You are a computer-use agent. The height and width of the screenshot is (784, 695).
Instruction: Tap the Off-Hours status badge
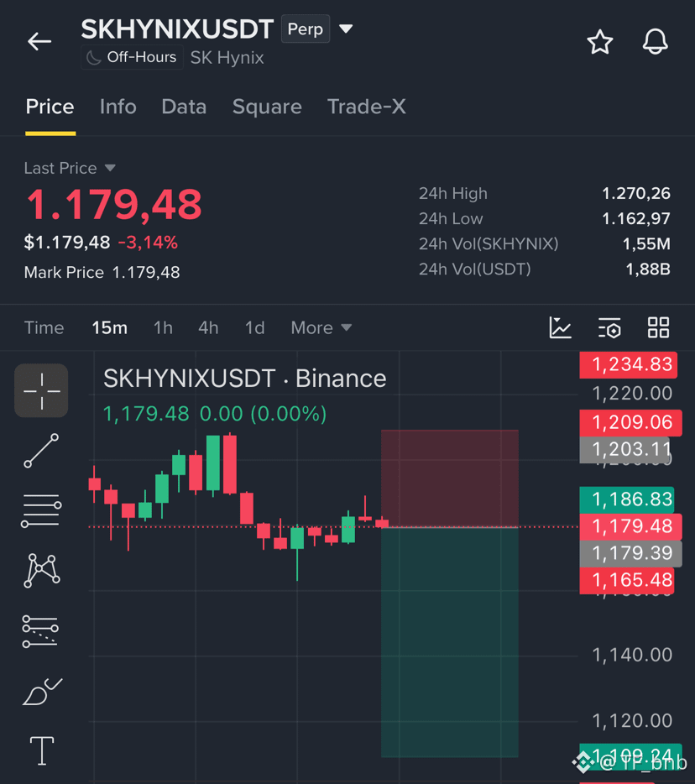point(132,58)
